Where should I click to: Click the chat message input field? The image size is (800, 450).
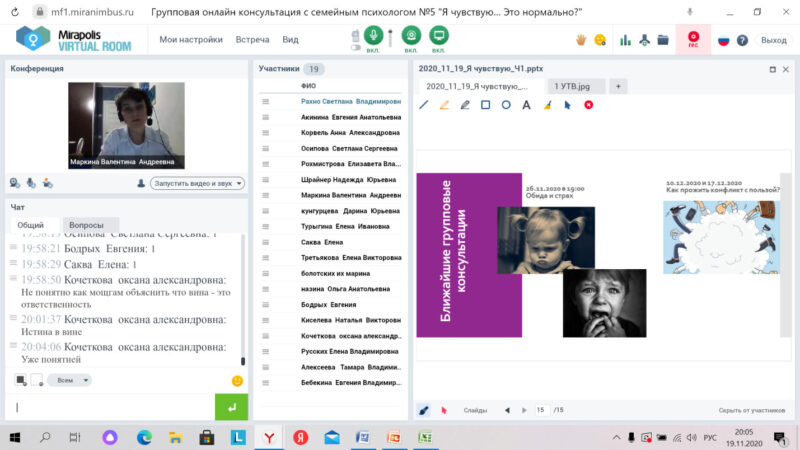click(x=112, y=407)
